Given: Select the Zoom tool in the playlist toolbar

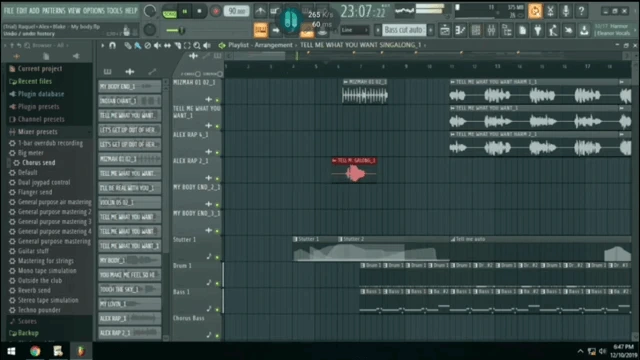Looking at the screenshot, I should [197, 45].
